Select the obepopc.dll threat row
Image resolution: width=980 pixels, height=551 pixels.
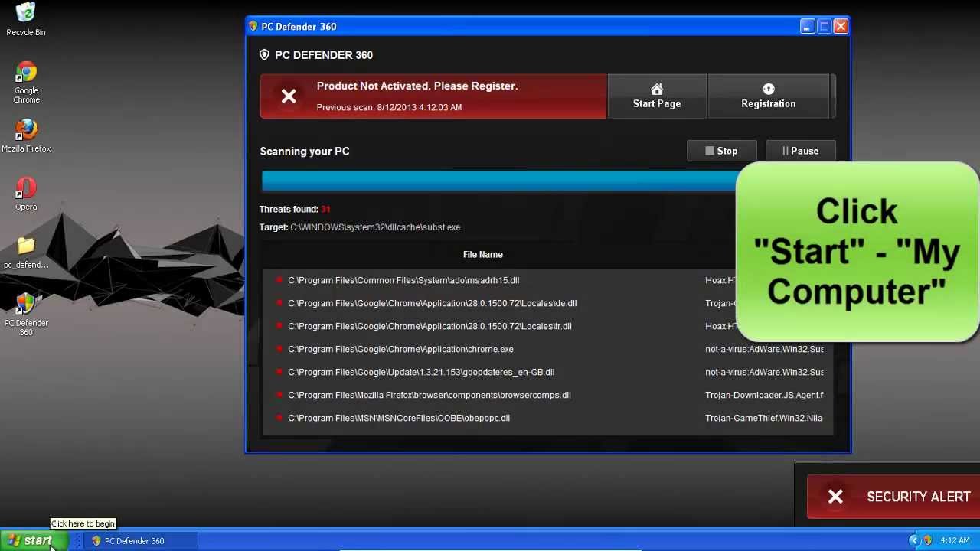pos(547,418)
